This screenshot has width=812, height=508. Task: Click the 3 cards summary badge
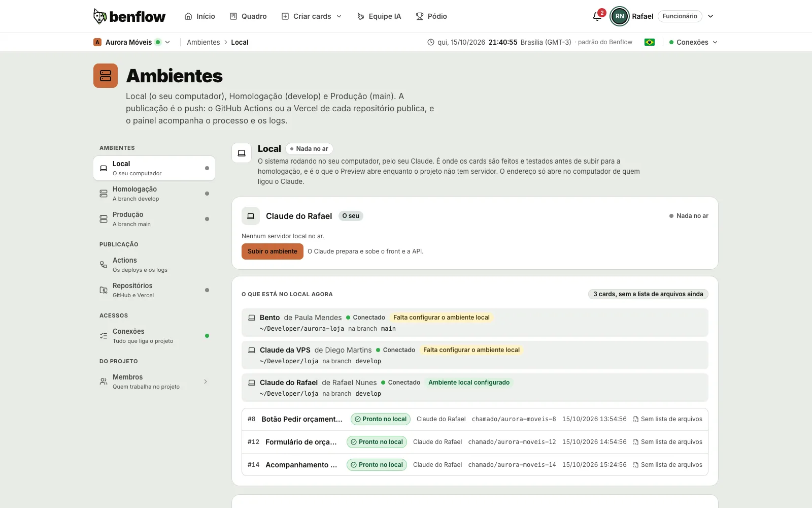pos(648,294)
